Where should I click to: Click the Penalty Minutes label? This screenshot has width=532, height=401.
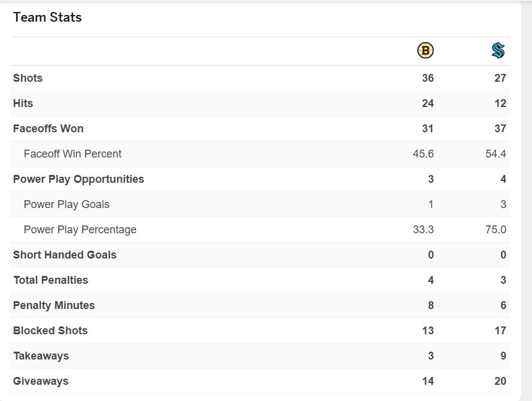54,305
